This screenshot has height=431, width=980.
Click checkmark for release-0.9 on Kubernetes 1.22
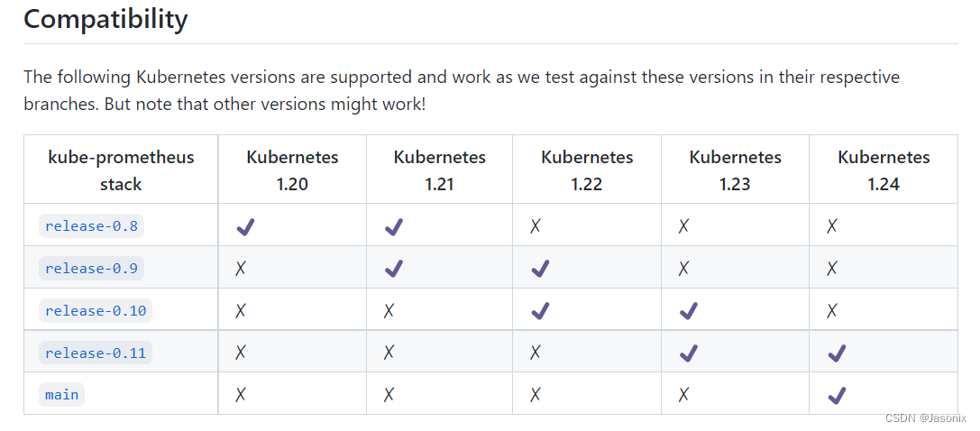click(541, 269)
